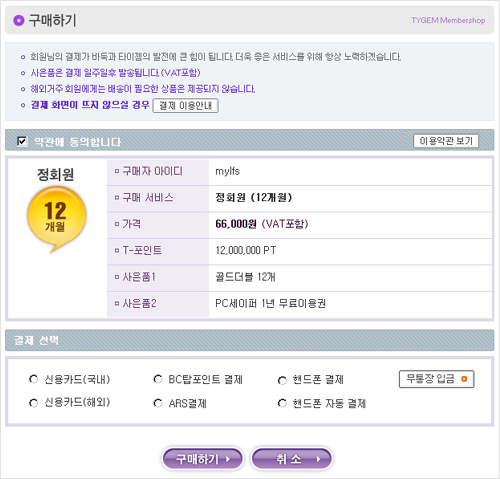Toggle the 약관에 동의합니다 checkbox

22,141
